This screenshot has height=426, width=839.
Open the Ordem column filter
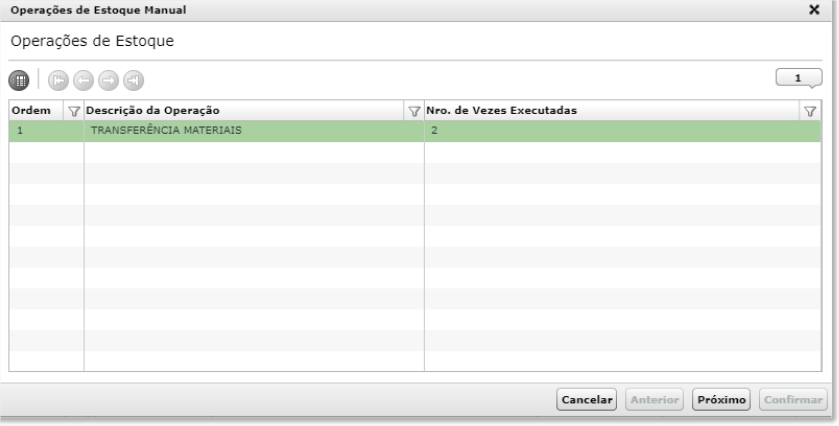point(74,111)
